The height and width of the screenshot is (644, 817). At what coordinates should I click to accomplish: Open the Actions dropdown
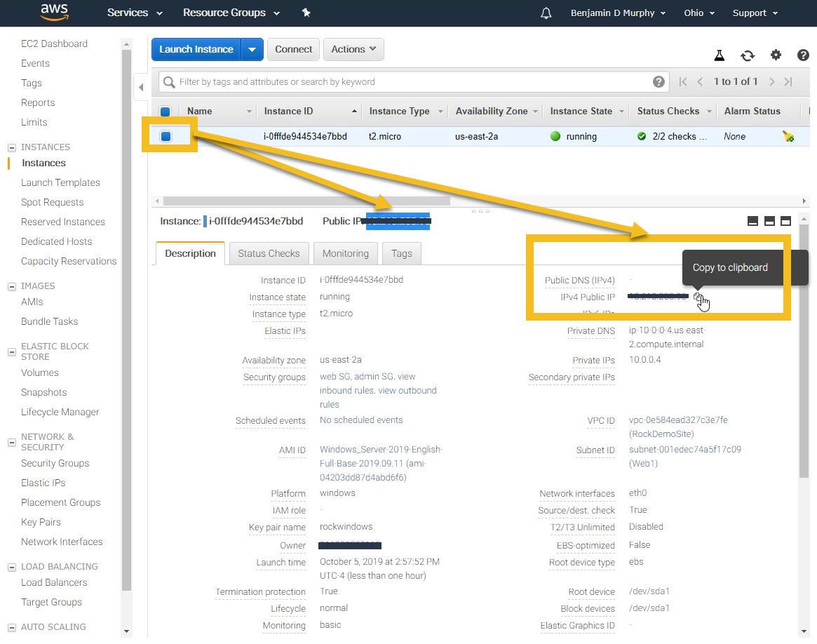(x=353, y=50)
